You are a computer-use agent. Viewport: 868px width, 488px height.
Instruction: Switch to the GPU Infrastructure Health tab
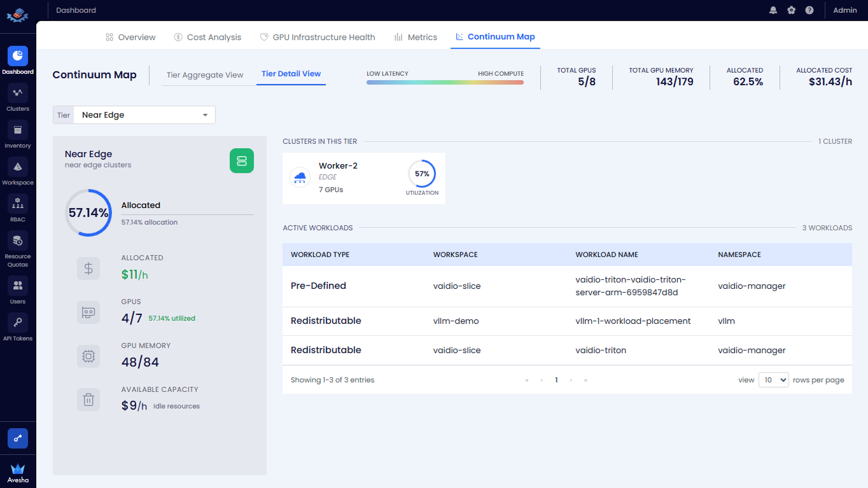click(x=318, y=37)
